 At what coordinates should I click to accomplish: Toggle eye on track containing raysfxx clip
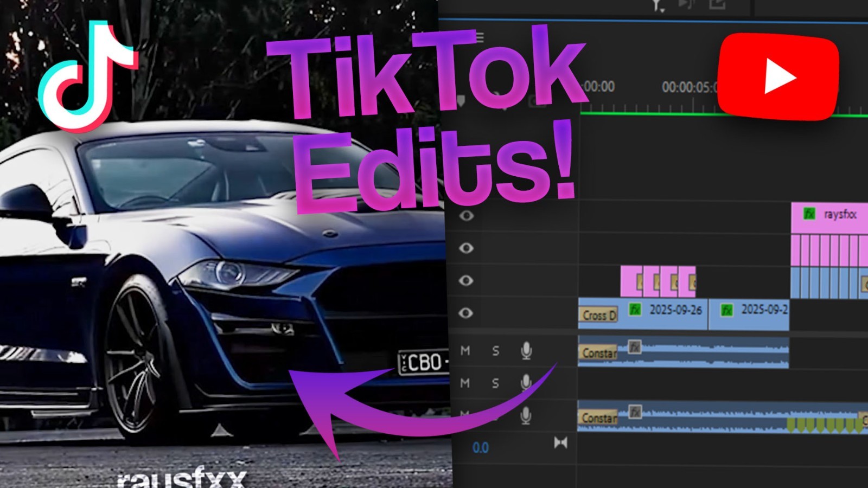click(x=466, y=216)
